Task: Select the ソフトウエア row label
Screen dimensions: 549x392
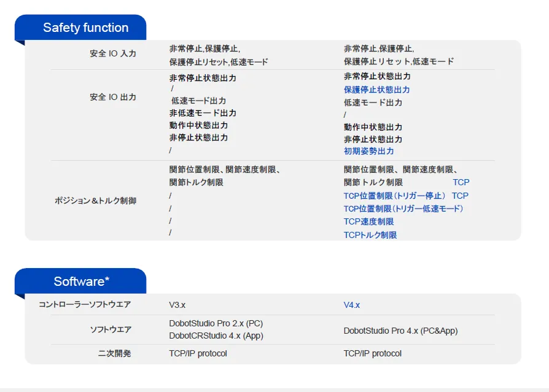Action: (x=111, y=330)
